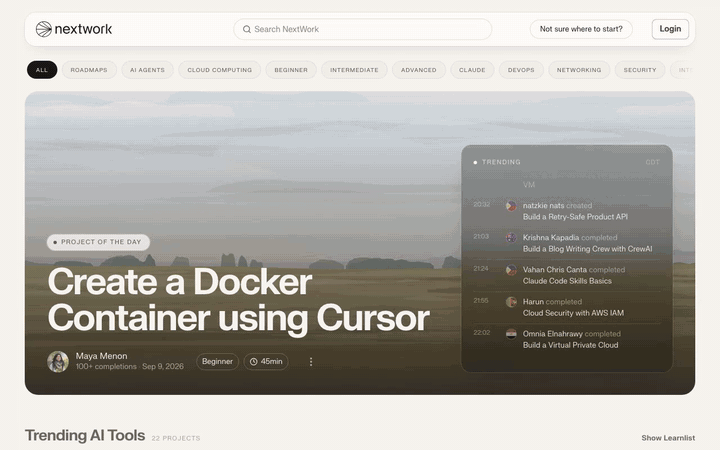Screen dimensions: 720x450
Task: Open the three-dot options menu on project
Action: click(311, 362)
